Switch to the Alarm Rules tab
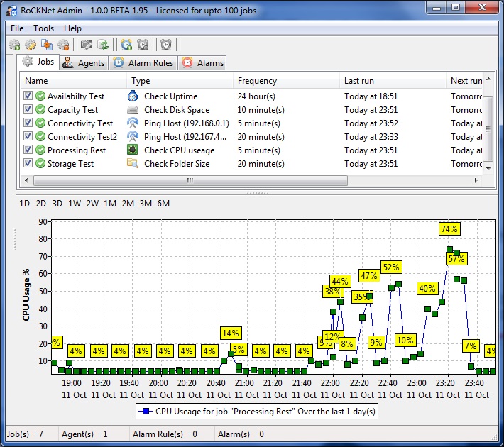Screen dimensions: 504x447 point(143,63)
